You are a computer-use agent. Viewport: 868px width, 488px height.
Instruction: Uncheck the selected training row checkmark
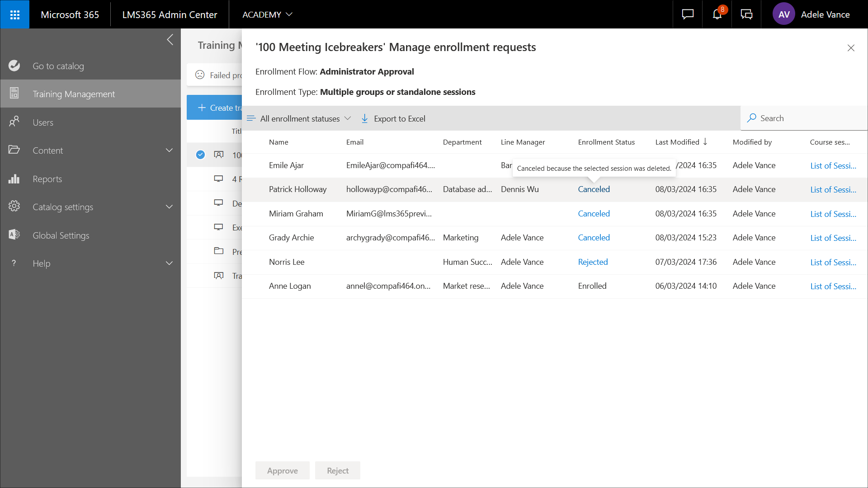(200, 155)
